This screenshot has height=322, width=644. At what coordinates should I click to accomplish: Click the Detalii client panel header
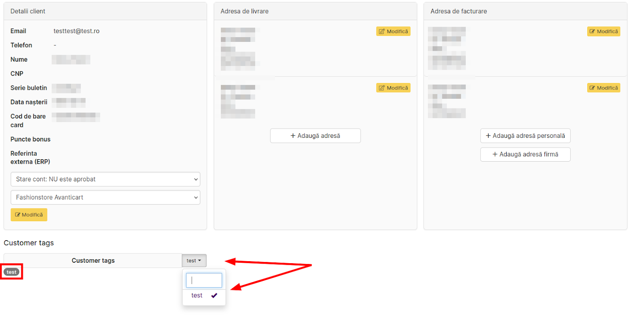pyautogui.click(x=28, y=11)
